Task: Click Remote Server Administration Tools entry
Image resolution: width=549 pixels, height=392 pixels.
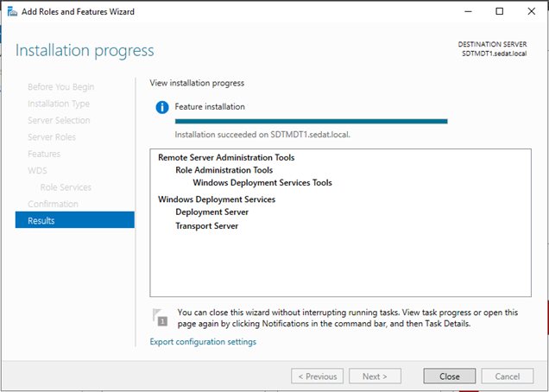Action: tap(226, 158)
